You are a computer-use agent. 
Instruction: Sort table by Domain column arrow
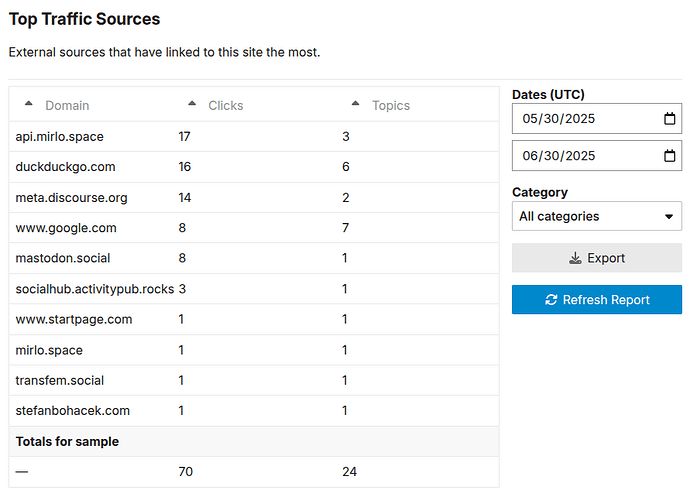point(29,103)
